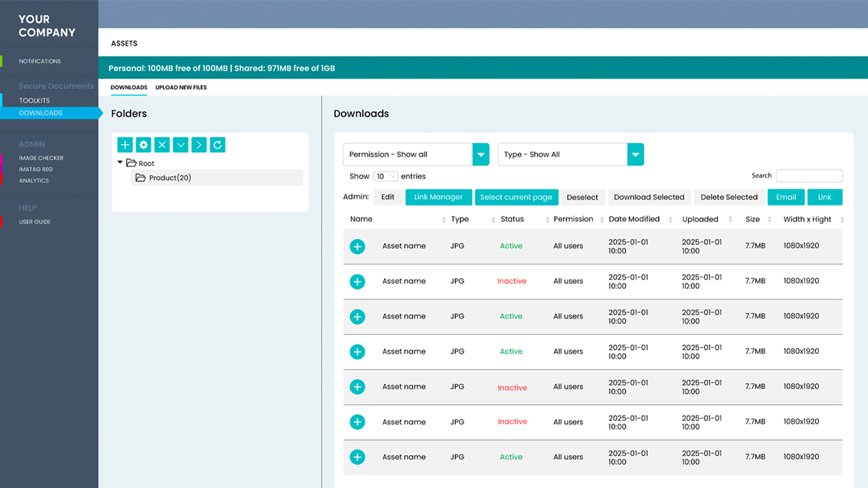868x488 pixels.
Task: Click Delete Selected button
Action: (729, 197)
